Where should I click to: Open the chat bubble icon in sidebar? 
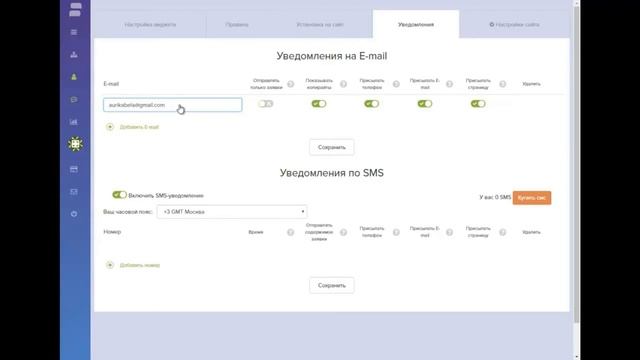pos(74,100)
